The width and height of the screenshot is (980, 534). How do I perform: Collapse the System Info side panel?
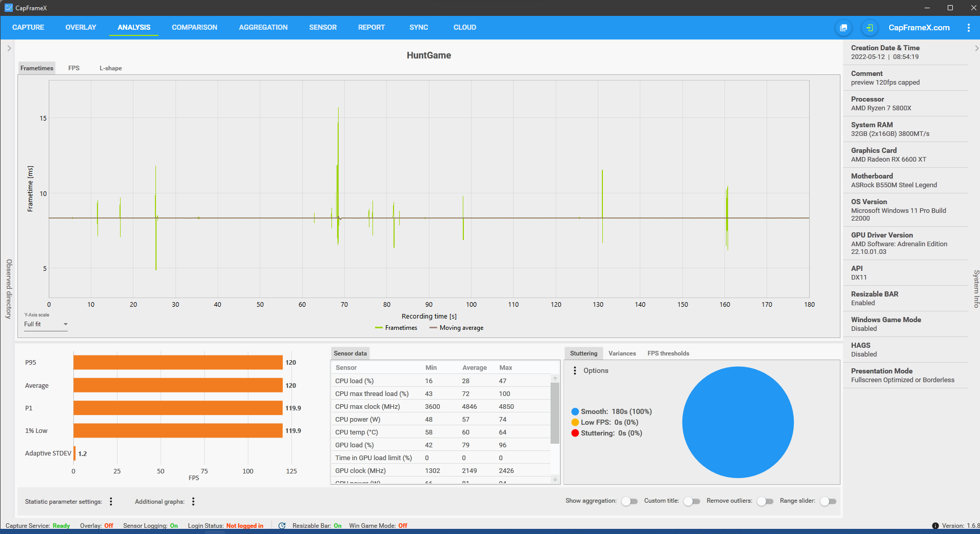click(x=976, y=48)
